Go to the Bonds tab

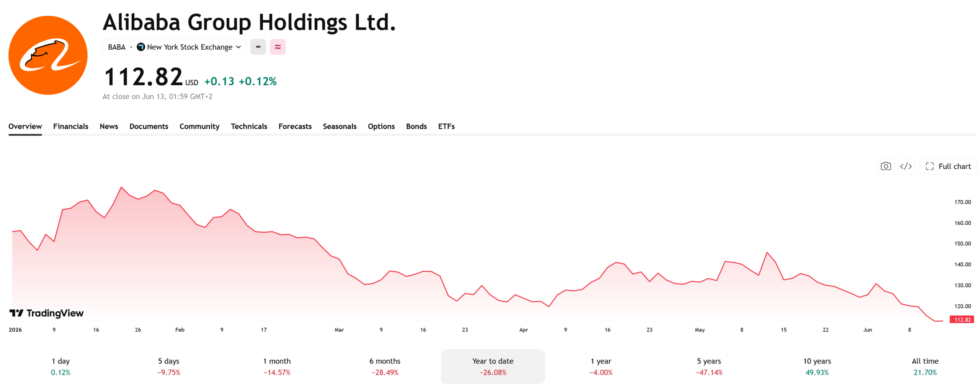tap(416, 126)
